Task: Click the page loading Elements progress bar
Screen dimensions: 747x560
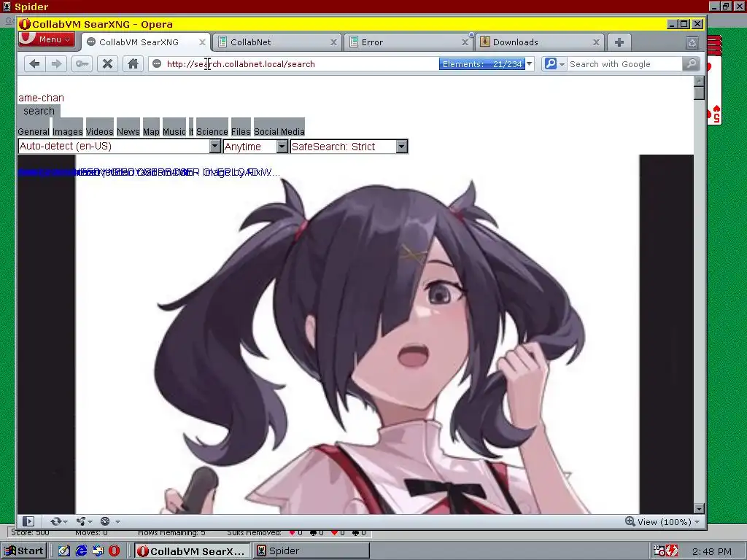Action: click(x=481, y=64)
